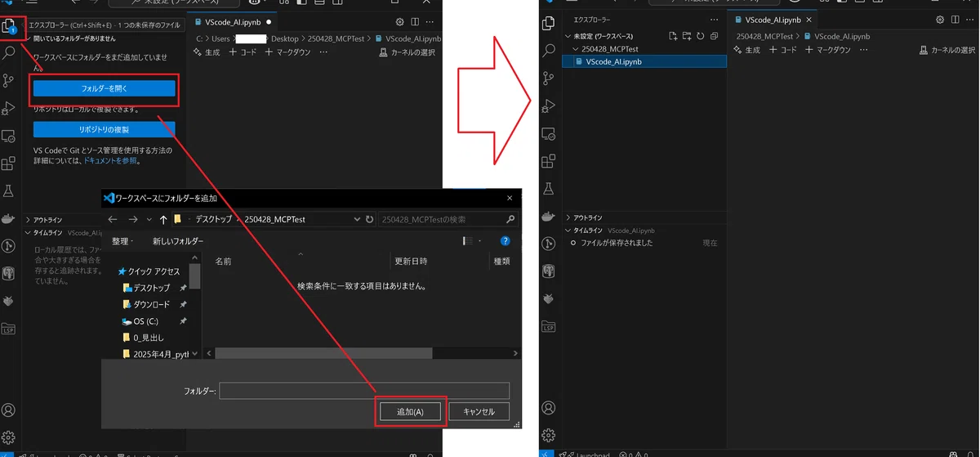Click キャンセル button in folder dialog

pyautogui.click(x=478, y=411)
